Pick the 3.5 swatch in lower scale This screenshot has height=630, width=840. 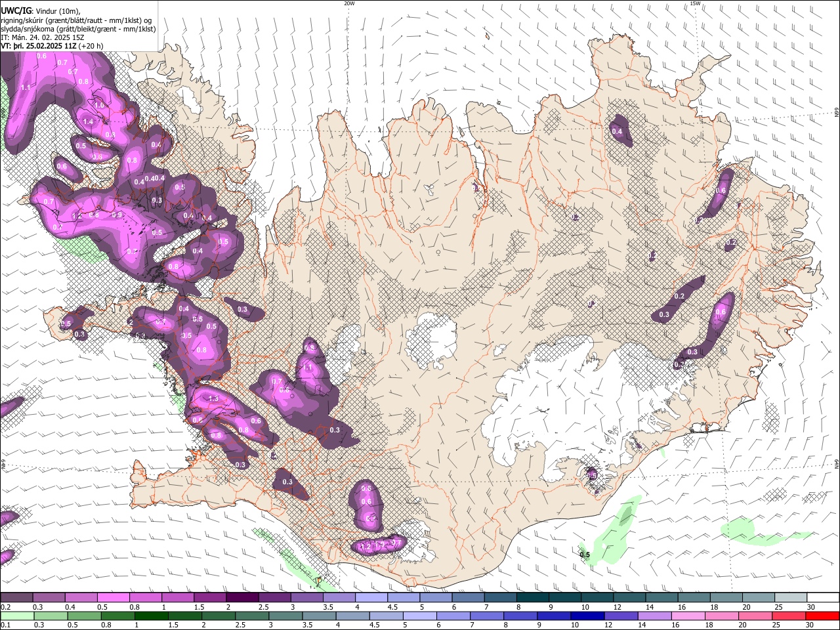(318, 616)
